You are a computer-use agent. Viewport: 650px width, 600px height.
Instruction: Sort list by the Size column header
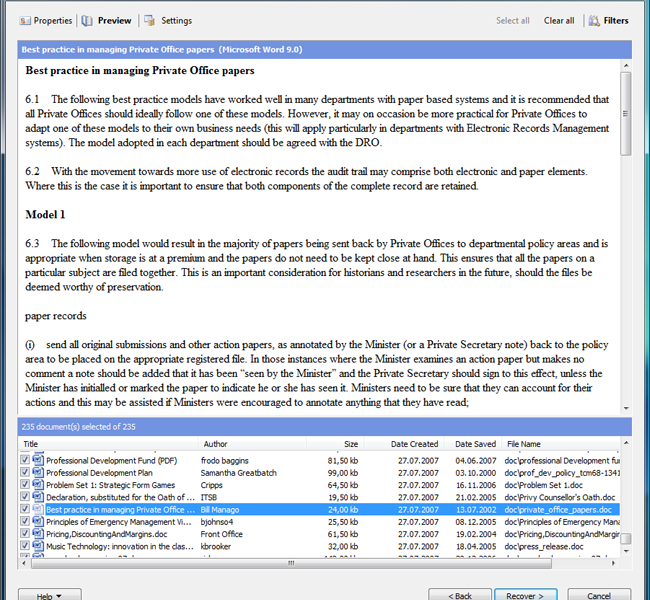coord(335,444)
